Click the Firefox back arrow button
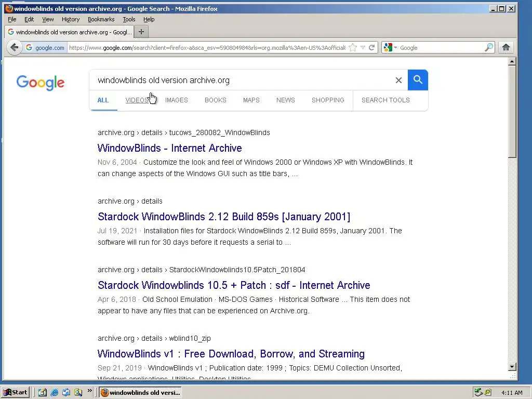The width and height of the screenshot is (532, 399). pyautogui.click(x=14, y=47)
